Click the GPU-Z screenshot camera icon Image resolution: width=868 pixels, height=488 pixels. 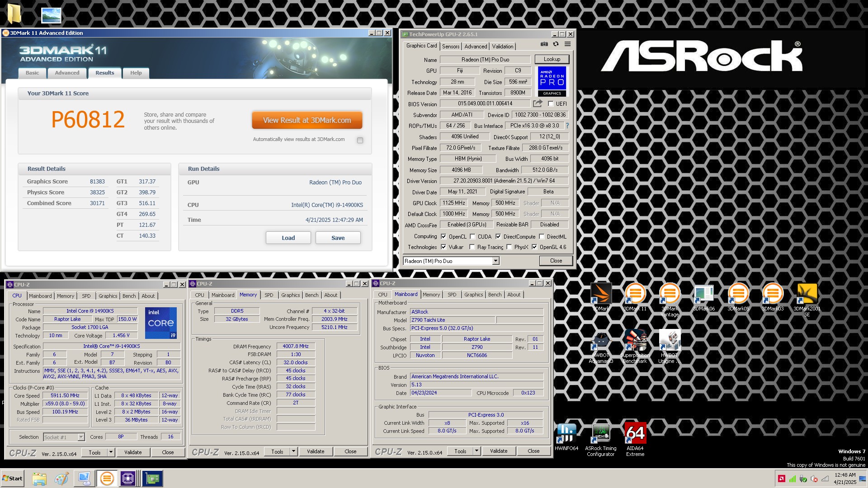click(544, 44)
